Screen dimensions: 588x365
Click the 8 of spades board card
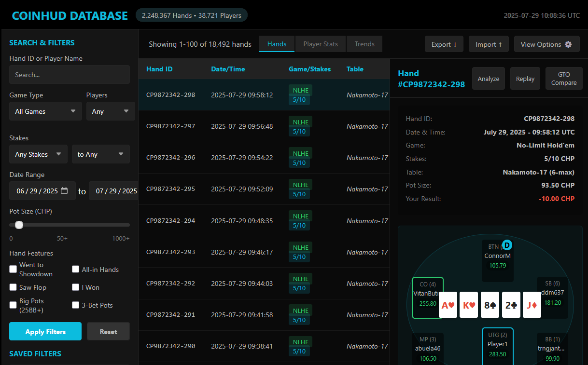click(x=490, y=305)
